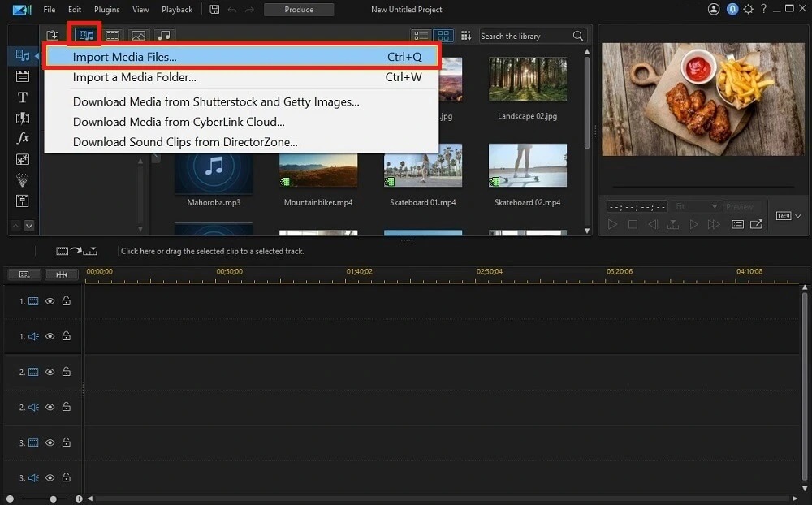This screenshot has height=505, width=812.
Task: Open the Plugins menu
Action: click(106, 10)
